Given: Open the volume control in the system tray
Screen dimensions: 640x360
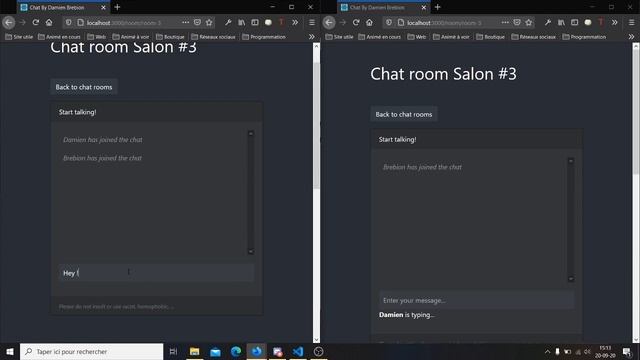Looking at the screenshot, I should (587, 351).
